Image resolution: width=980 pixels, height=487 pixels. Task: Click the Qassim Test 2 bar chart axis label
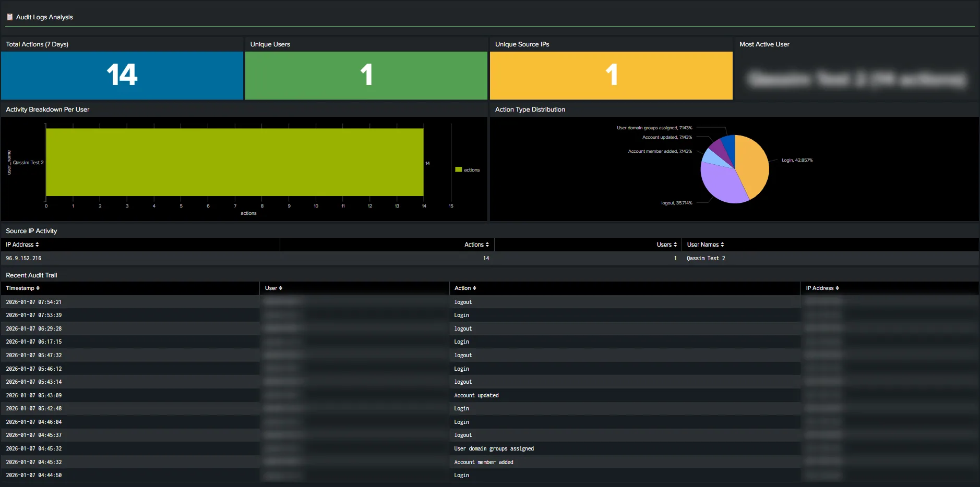[28, 163]
